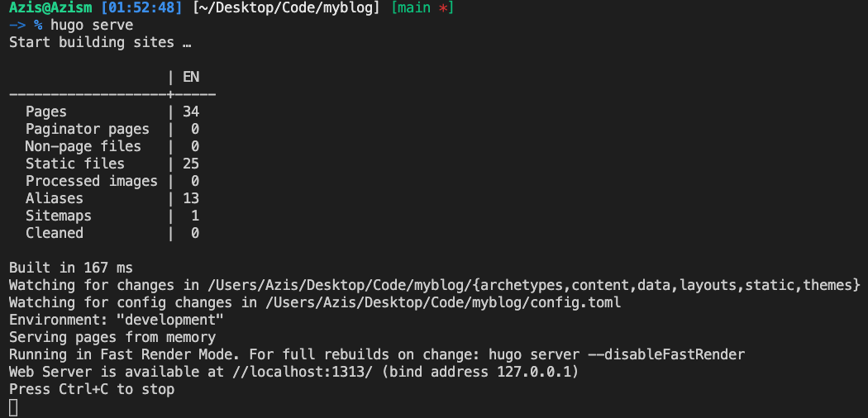The width and height of the screenshot is (868, 418).
Task: Click the 'Sitemaps' row label
Action: coord(59,216)
